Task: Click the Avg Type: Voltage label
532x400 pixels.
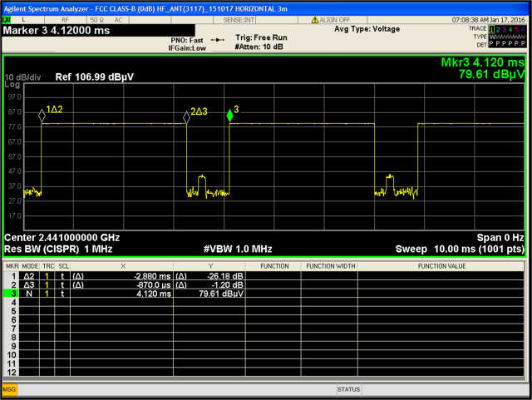Action: pyautogui.click(x=367, y=29)
